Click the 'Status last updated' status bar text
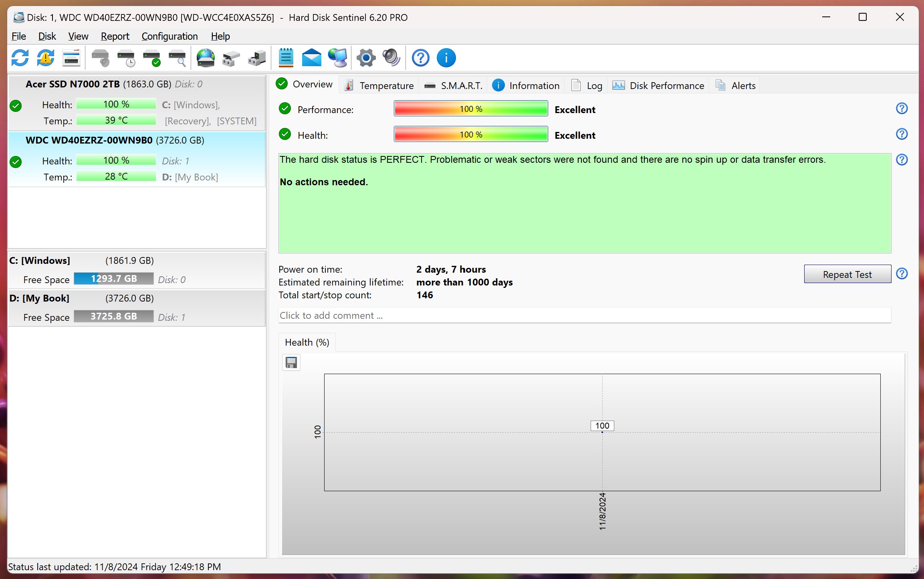The image size is (924, 579). click(115, 567)
